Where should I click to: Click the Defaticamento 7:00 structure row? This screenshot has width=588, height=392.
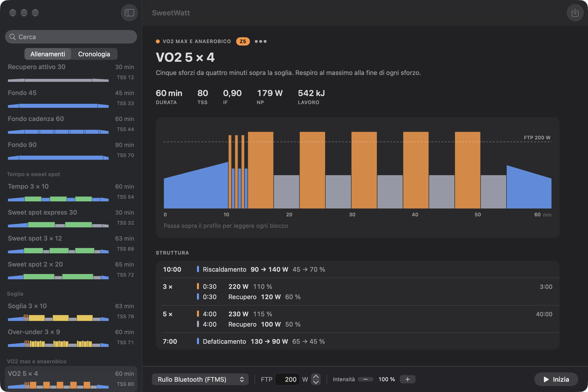pyautogui.click(x=357, y=341)
